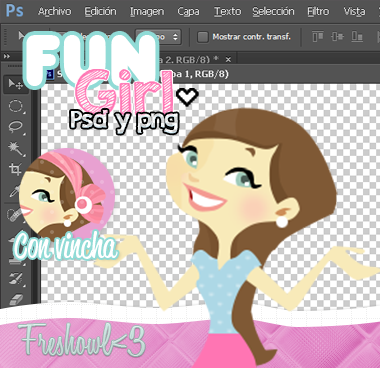Image resolution: width=380 pixels, height=368 pixels.
Task: Align vertical centers of layers
Action: pos(337,36)
